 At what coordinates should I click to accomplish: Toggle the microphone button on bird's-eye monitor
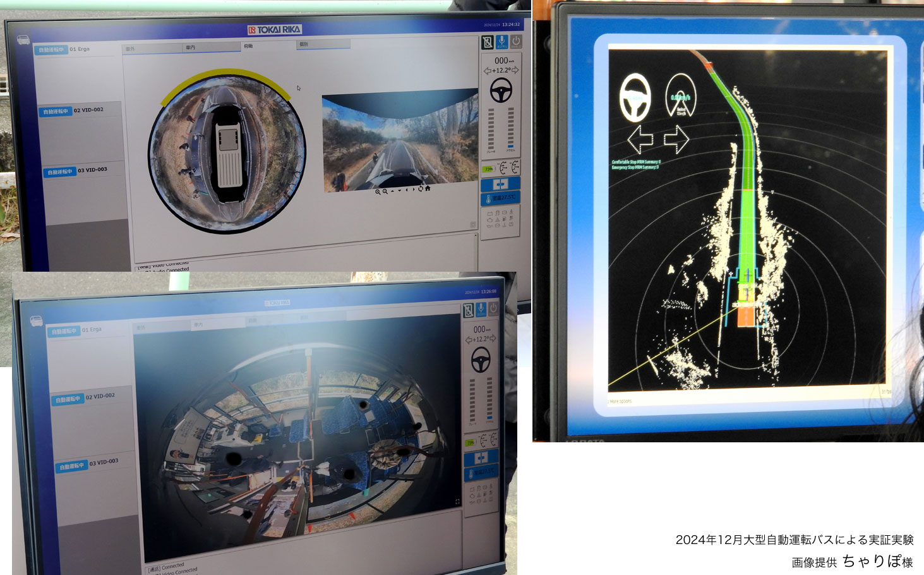(x=501, y=42)
